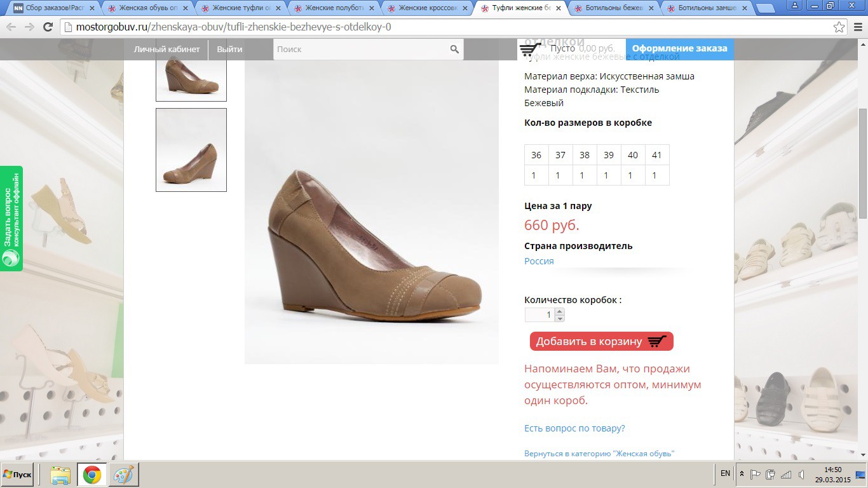Viewport: 868px width, 488px height.
Task: Open a new browser tab
Action: click(x=766, y=9)
